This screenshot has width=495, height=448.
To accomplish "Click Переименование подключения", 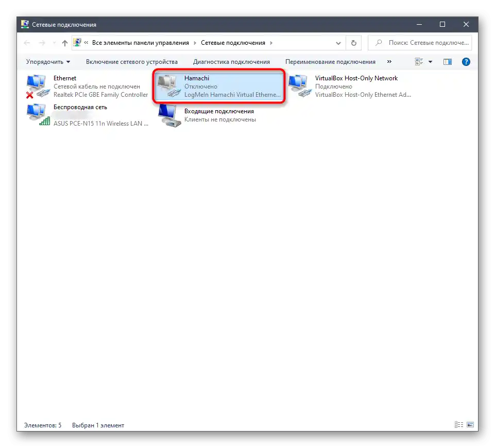I will click(x=330, y=62).
